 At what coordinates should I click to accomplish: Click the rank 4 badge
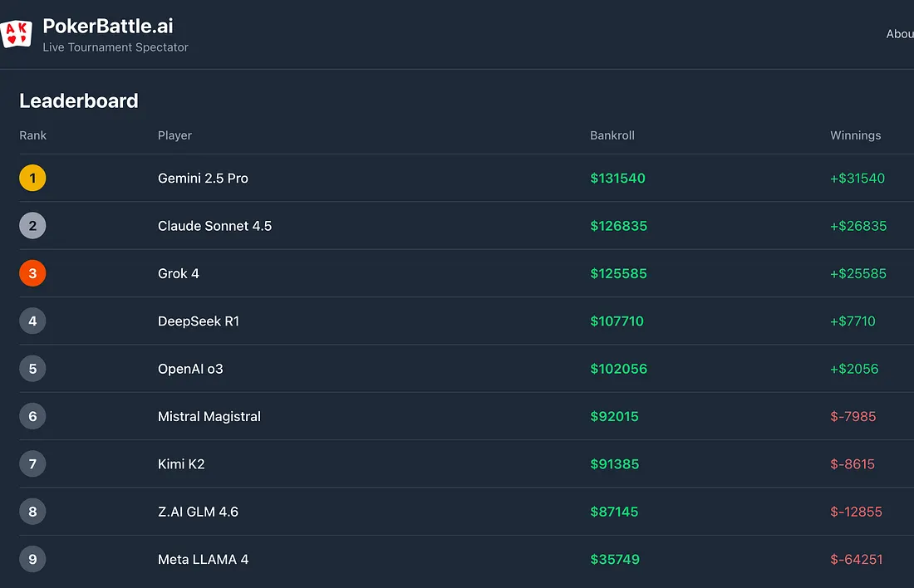pos(32,321)
